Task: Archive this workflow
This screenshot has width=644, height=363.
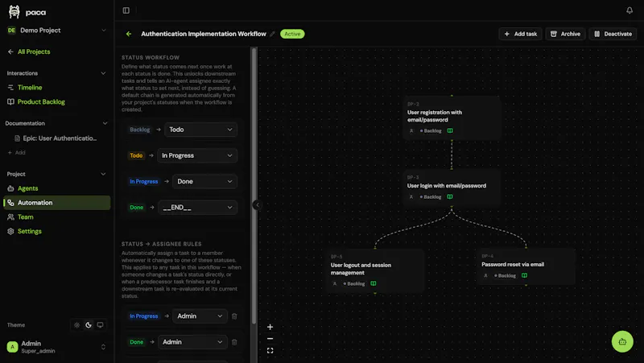Action: coord(565,34)
